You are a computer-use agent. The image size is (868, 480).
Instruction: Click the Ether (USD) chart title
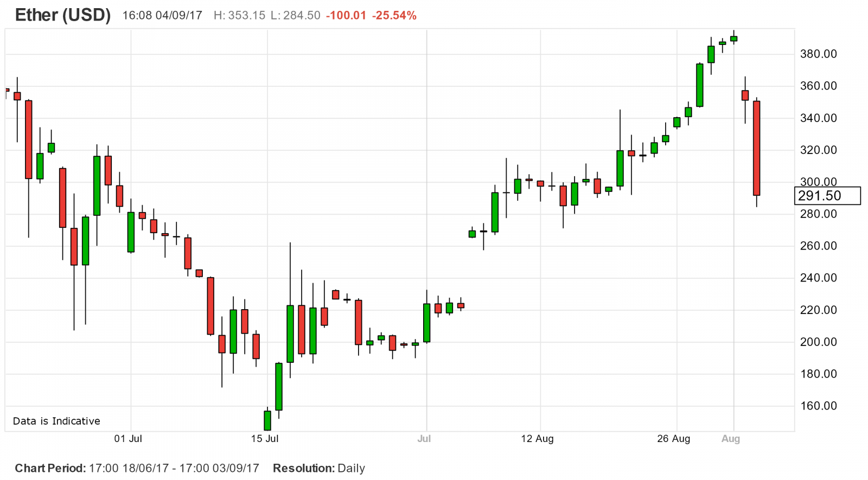click(x=63, y=15)
